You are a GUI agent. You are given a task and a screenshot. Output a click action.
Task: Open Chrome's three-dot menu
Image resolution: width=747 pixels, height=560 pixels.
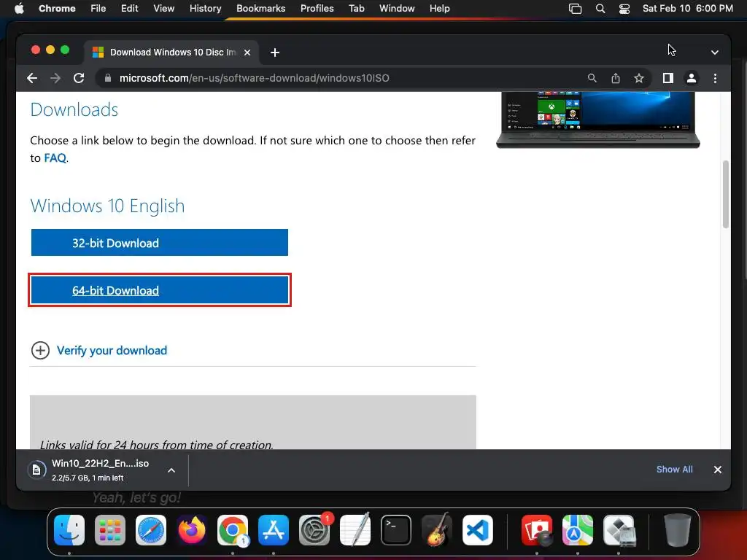click(715, 78)
